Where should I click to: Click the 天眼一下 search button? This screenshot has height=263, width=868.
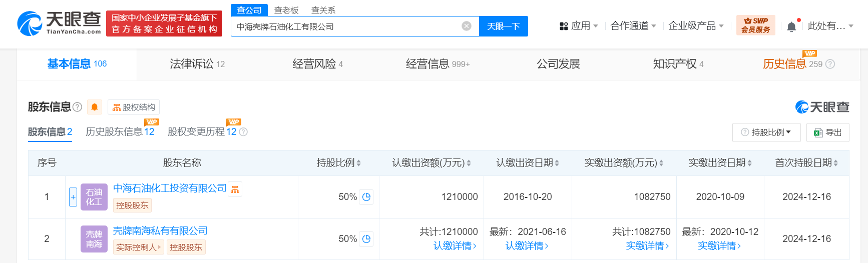click(x=503, y=26)
